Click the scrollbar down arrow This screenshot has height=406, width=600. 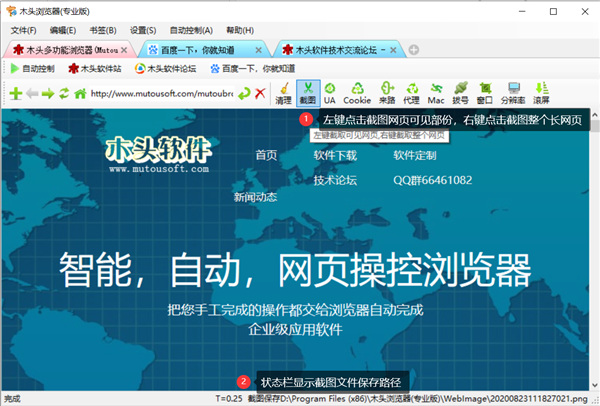point(595,385)
